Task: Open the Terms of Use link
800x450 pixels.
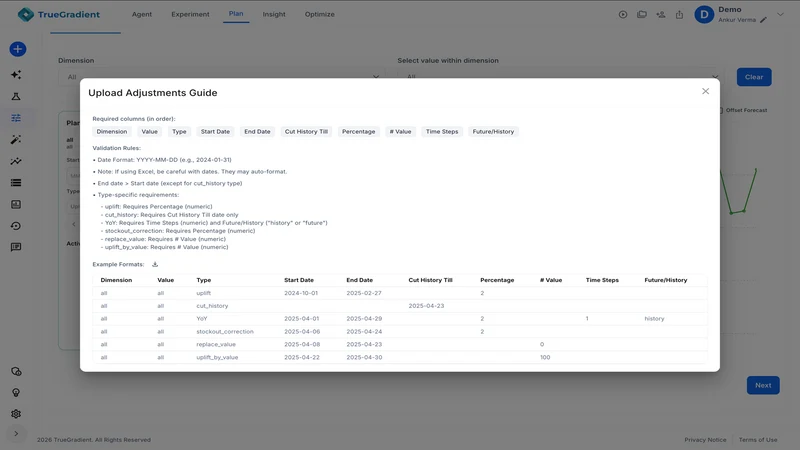Action: (758, 440)
